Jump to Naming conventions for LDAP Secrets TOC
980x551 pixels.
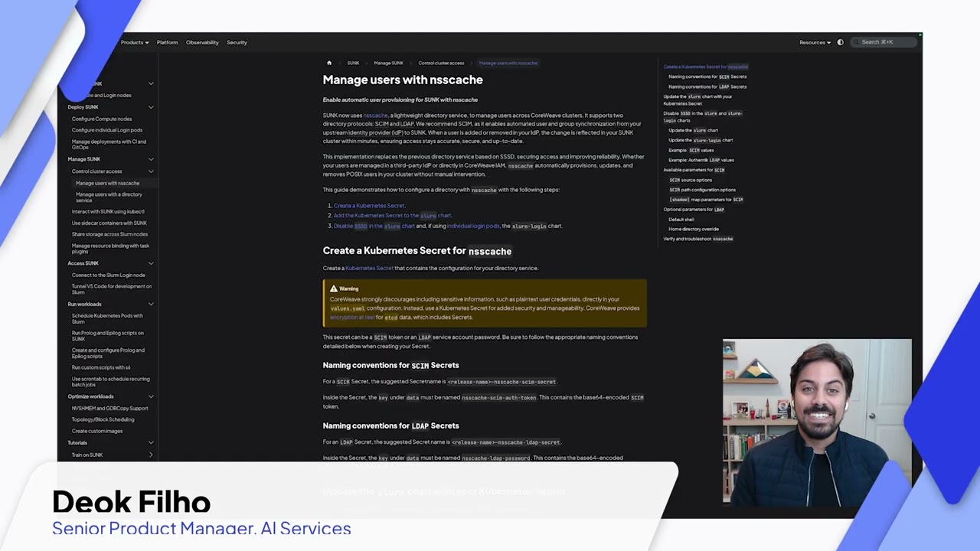[x=707, y=86]
